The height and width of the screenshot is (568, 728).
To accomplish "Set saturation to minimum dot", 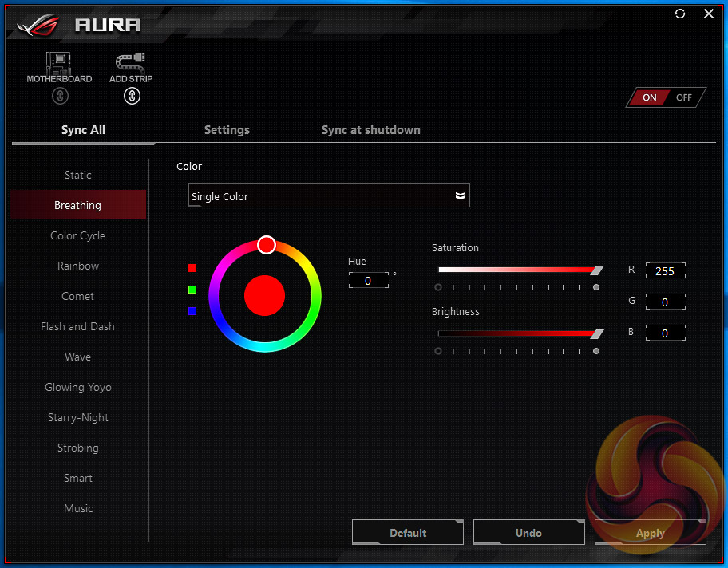I will point(437,287).
